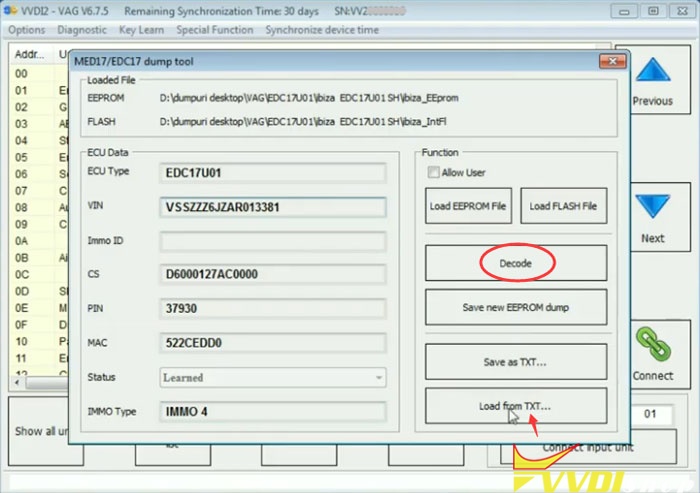Open the Special Function menu

pyautogui.click(x=215, y=30)
